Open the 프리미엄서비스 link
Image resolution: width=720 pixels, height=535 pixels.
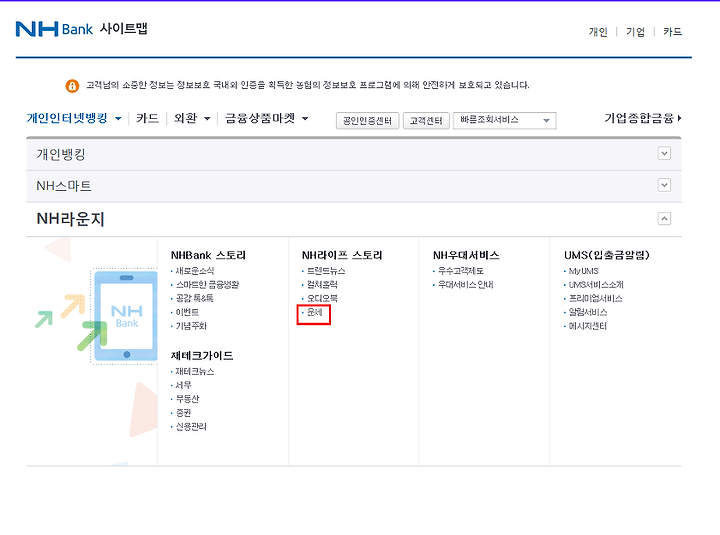(596, 298)
